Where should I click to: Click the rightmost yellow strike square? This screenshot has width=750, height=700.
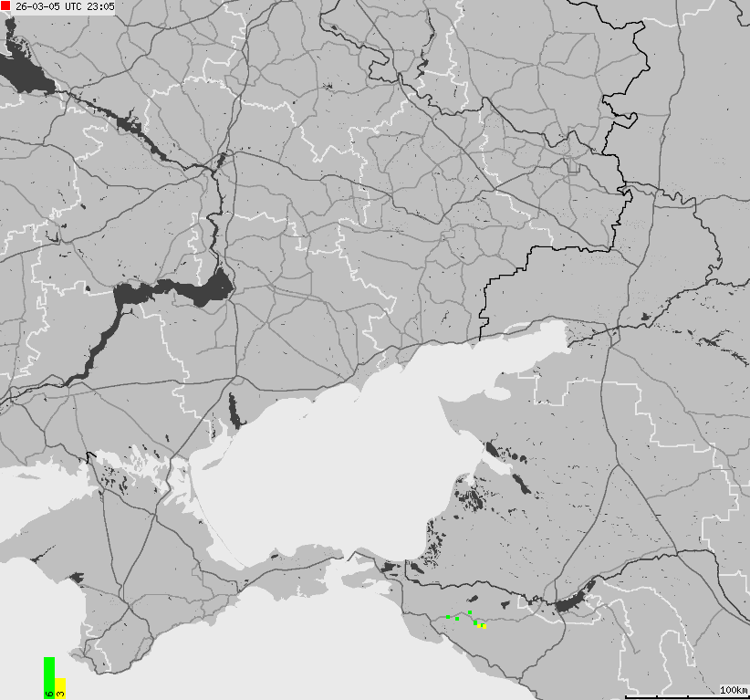[484, 627]
